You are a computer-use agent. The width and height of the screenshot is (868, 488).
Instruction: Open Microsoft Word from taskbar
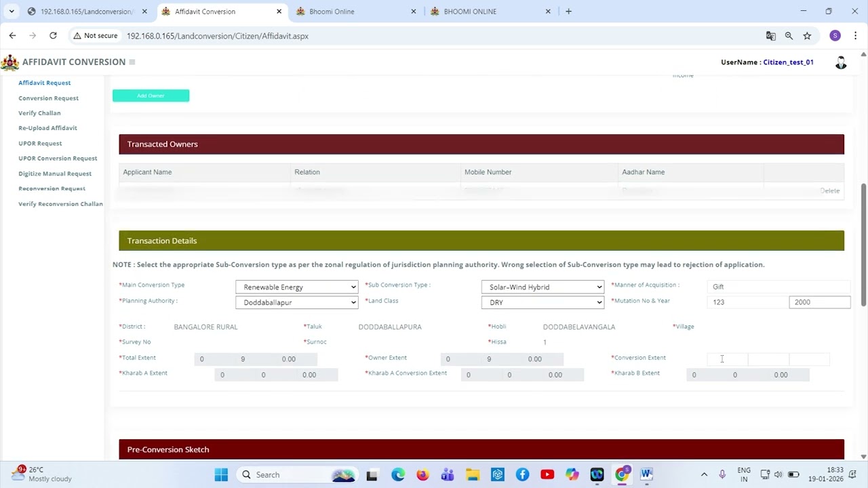pos(646,474)
